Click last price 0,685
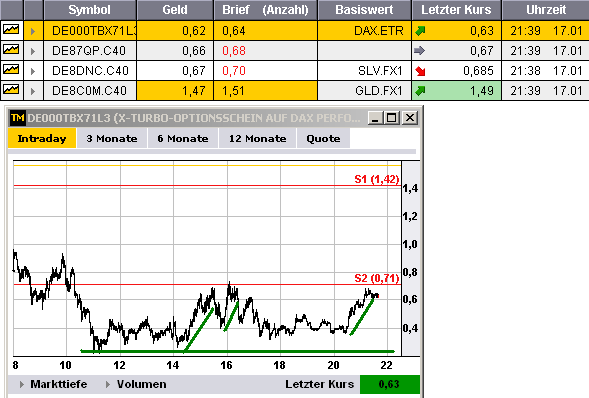Image resolution: width=589 pixels, height=398 pixels. click(x=478, y=71)
